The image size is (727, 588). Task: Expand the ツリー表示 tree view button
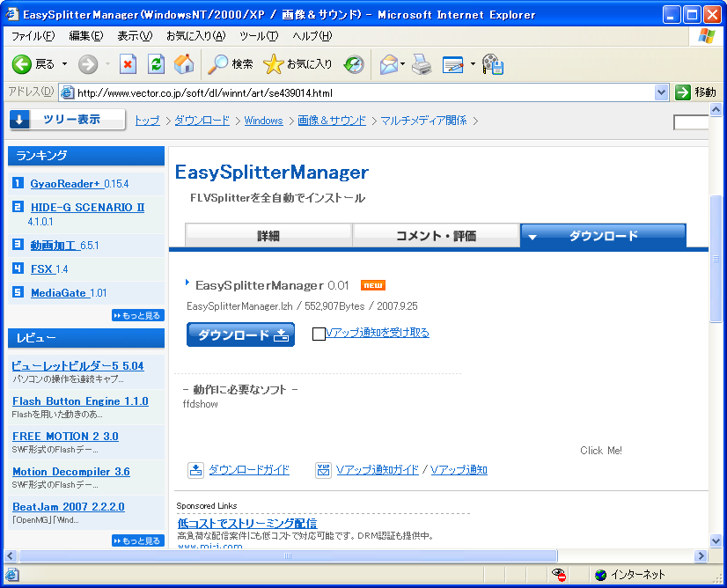[x=67, y=120]
